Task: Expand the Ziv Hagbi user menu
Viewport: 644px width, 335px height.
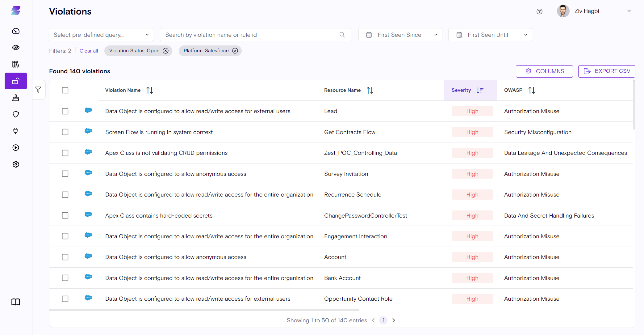Action: [x=629, y=11]
